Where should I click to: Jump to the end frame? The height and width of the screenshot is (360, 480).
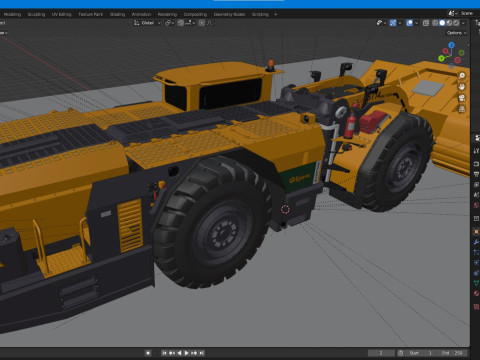pyautogui.click(x=201, y=353)
